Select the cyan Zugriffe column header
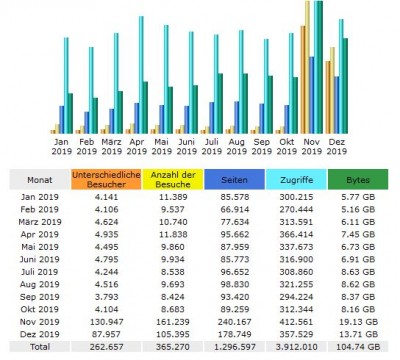The image size is (400, 360). pyautogui.click(x=296, y=180)
